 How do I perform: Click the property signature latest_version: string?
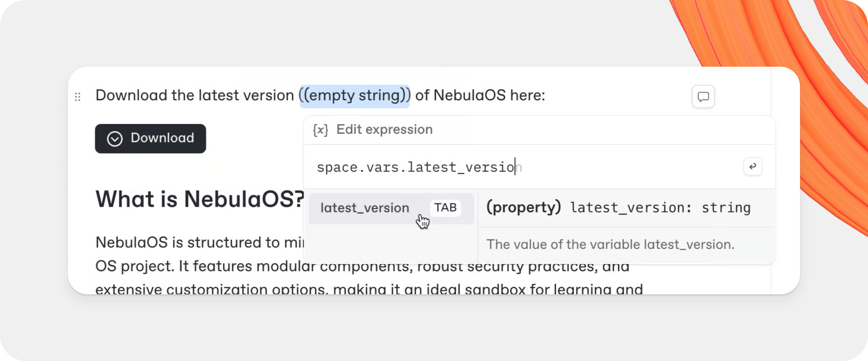click(x=618, y=207)
